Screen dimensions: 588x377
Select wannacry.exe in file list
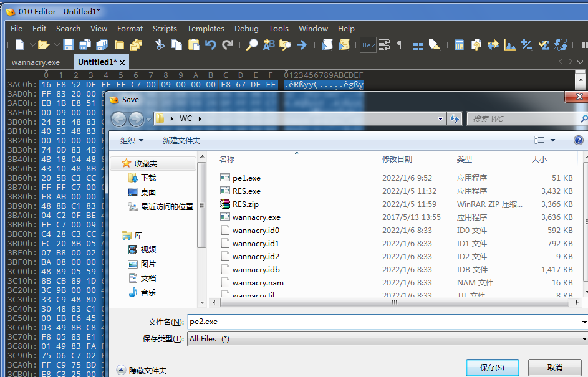(x=256, y=217)
